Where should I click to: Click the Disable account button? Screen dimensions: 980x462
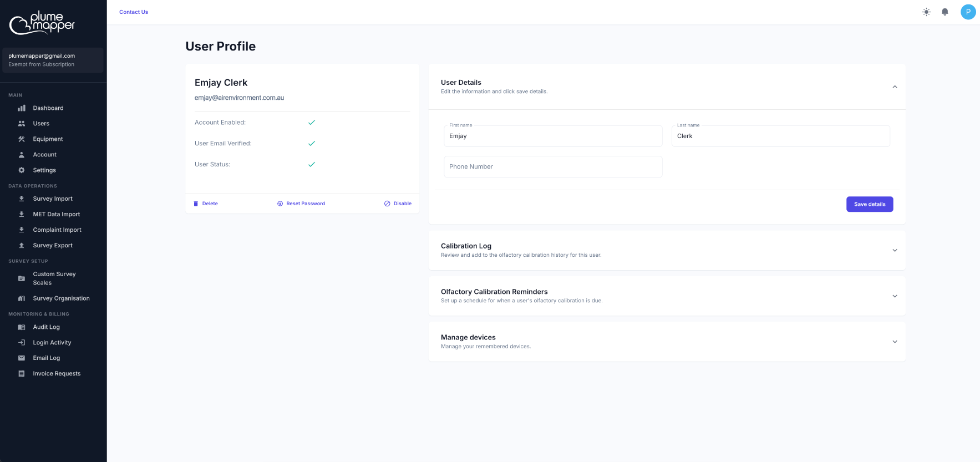pos(398,204)
